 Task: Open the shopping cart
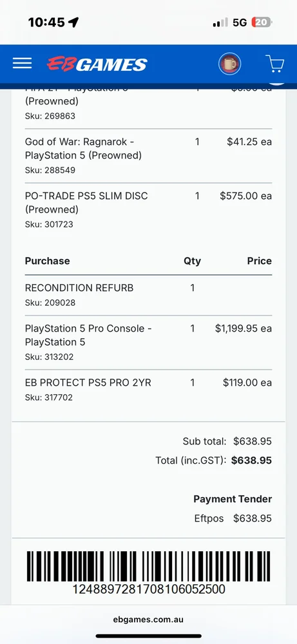click(x=275, y=64)
